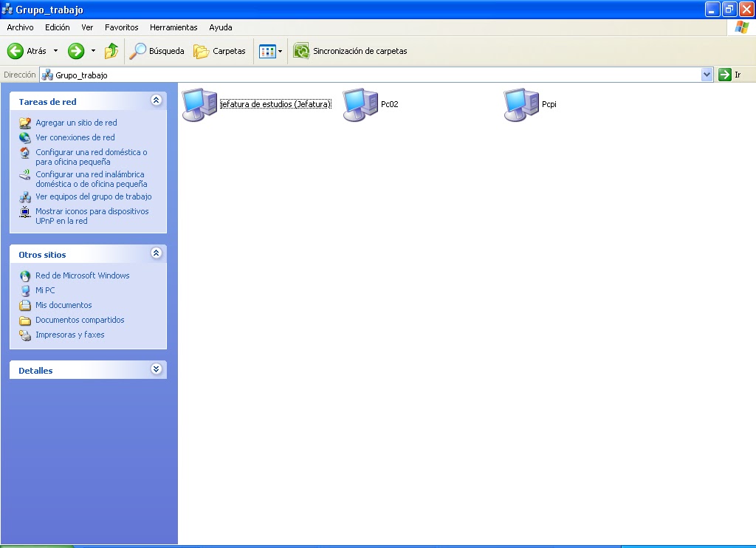The width and height of the screenshot is (756, 548).
Task: Open the Favoritos menu
Action: (x=122, y=27)
